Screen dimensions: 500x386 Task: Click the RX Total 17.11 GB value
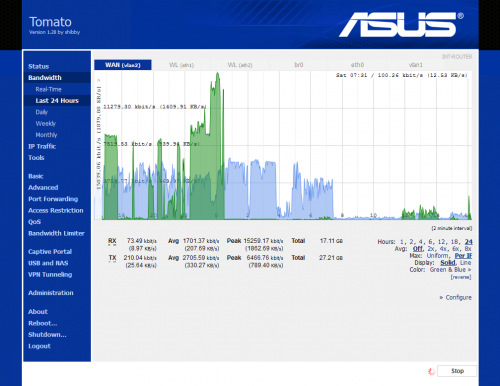point(331,241)
